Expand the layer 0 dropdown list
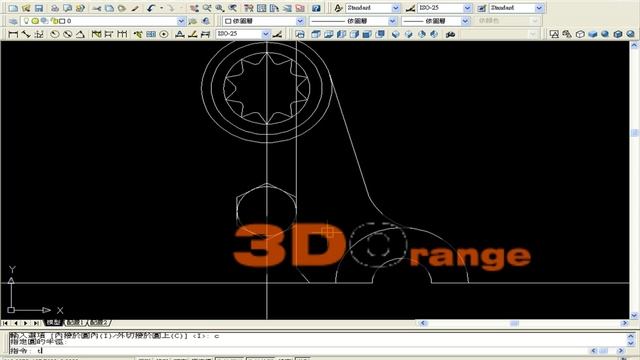Viewport: 640px width, 360px height. click(181, 21)
